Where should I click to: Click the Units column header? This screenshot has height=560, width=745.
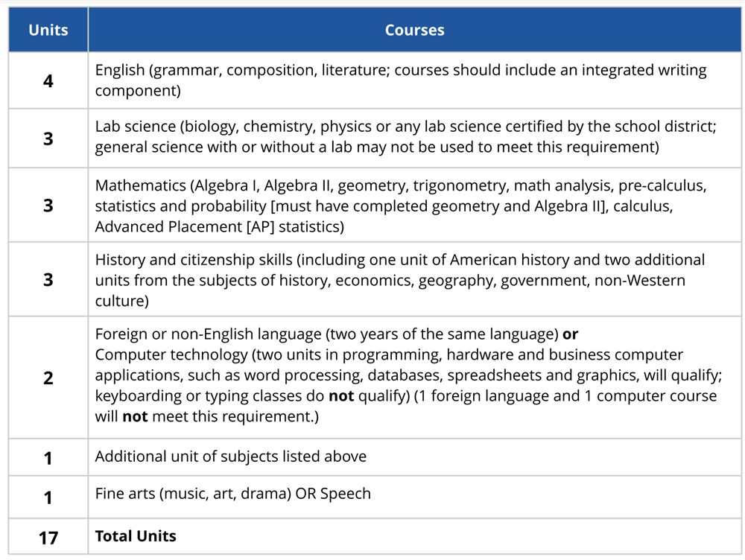[48, 31]
